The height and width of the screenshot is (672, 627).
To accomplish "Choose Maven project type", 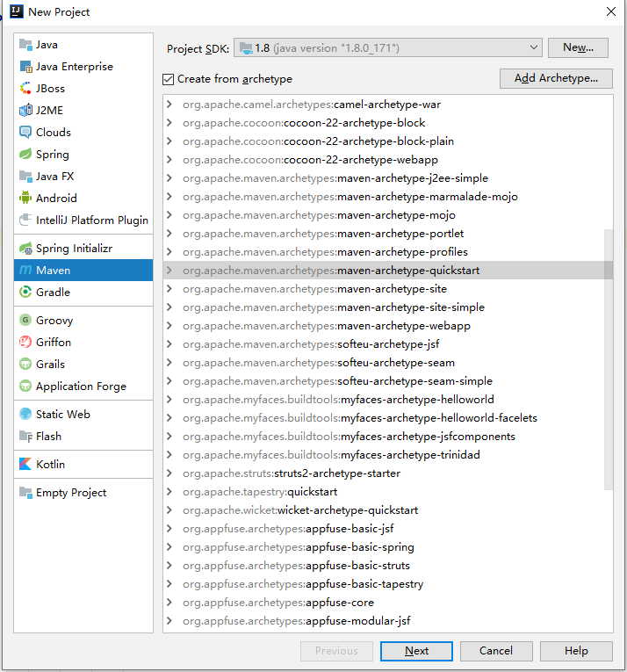I will coord(83,270).
